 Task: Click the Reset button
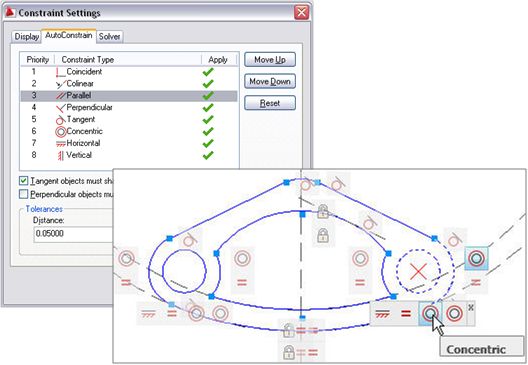click(270, 103)
